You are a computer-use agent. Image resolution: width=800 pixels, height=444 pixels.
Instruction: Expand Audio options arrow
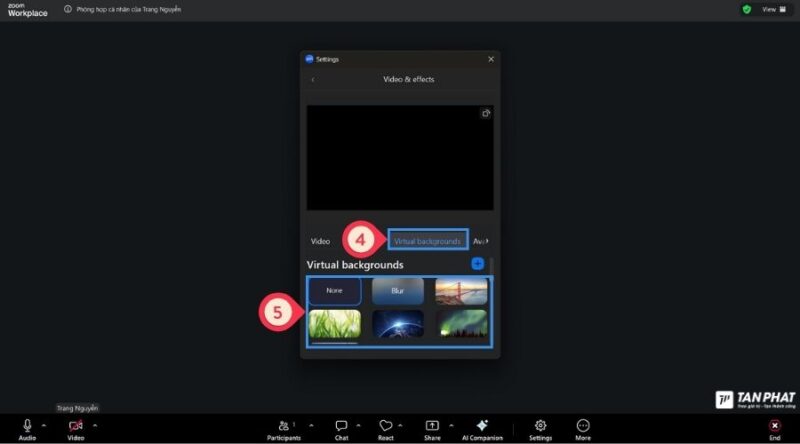click(x=44, y=425)
